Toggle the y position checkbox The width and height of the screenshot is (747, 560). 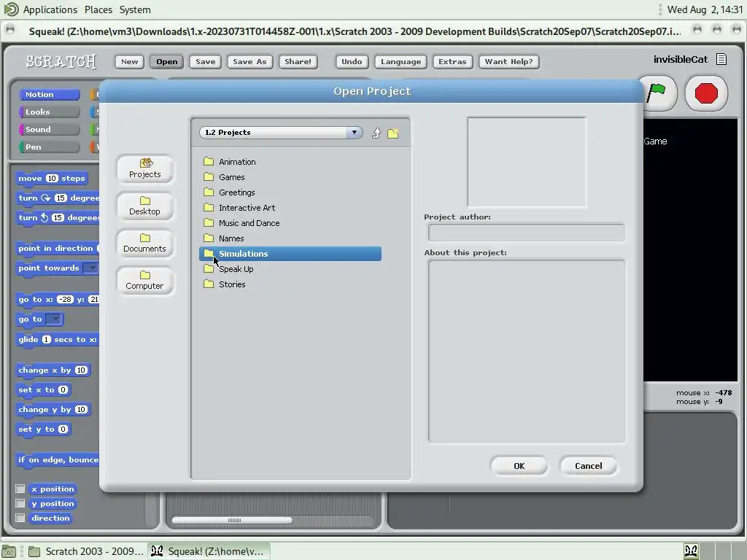(20, 503)
